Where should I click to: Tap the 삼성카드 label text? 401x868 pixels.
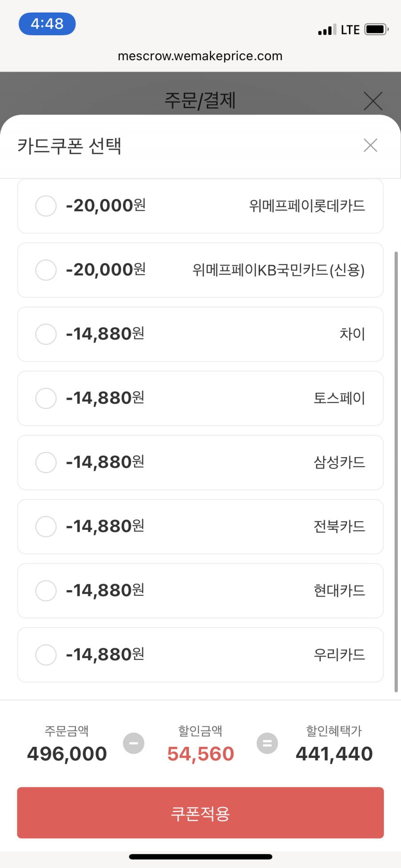[340, 463]
